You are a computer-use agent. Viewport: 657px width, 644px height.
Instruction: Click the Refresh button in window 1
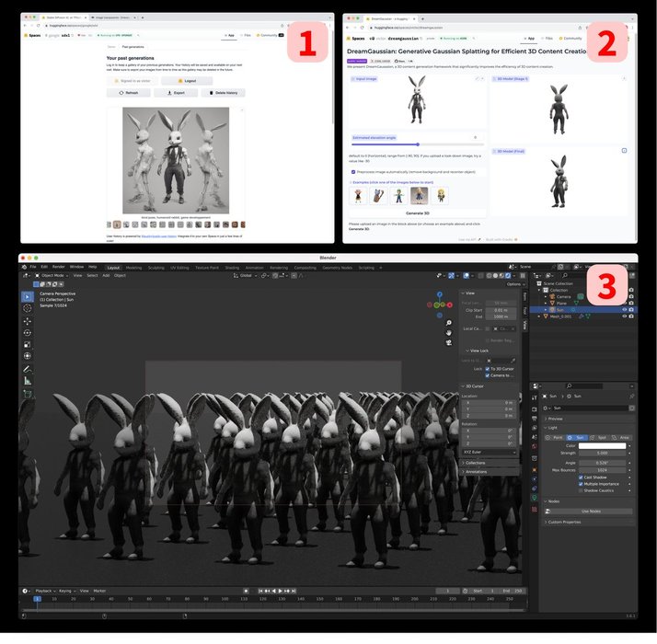click(129, 93)
